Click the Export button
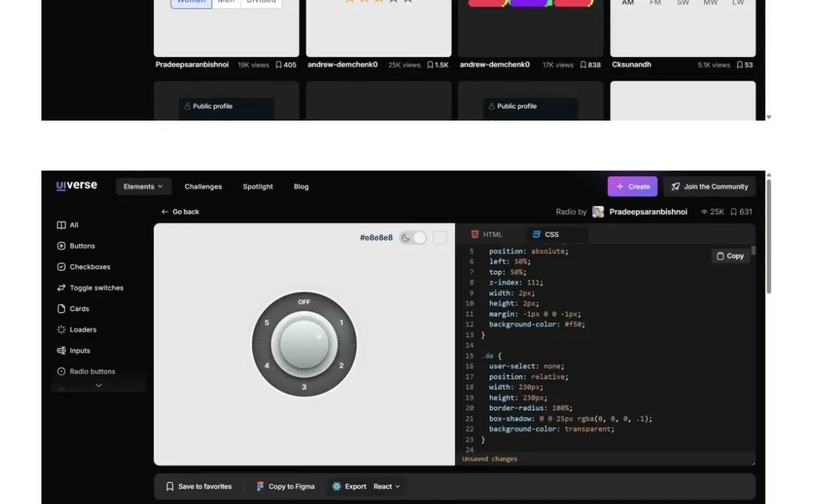 [x=349, y=487]
